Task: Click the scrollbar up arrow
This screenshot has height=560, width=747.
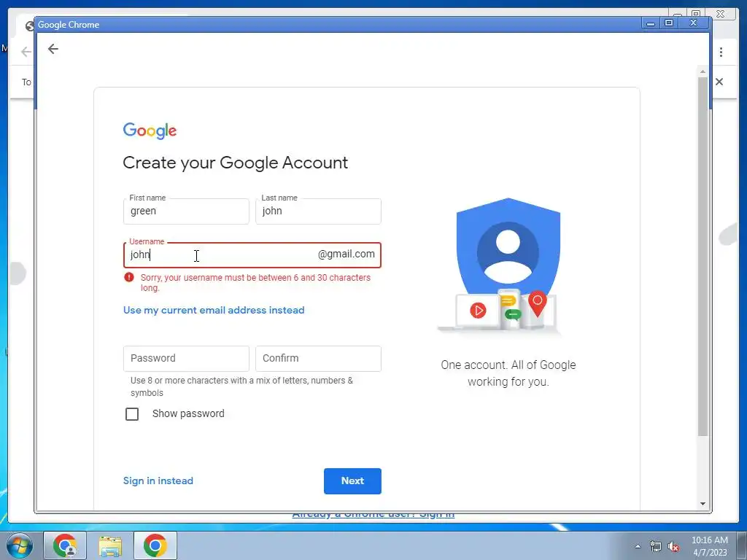Action: (x=703, y=71)
